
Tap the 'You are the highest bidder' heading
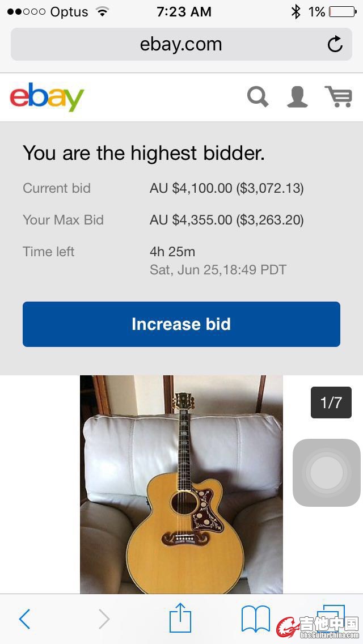pyautogui.click(x=143, y=153)
